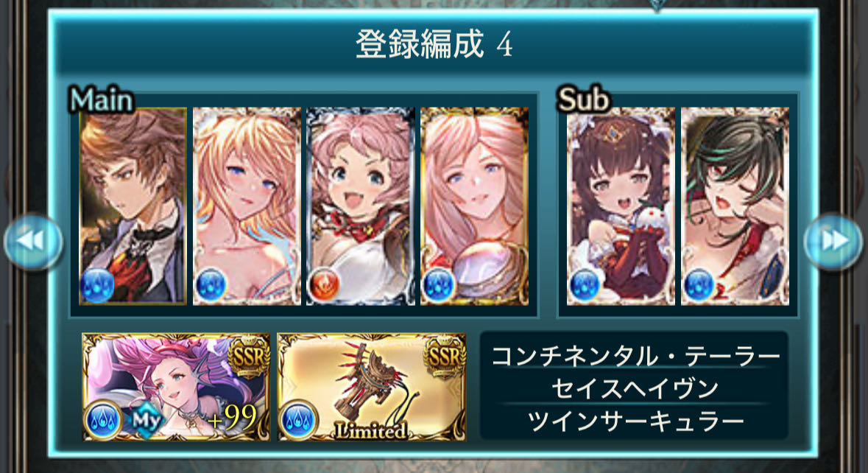Open the Limited SSR weapon card
This screenshot has height=473, width=868.
click(372, 387)
